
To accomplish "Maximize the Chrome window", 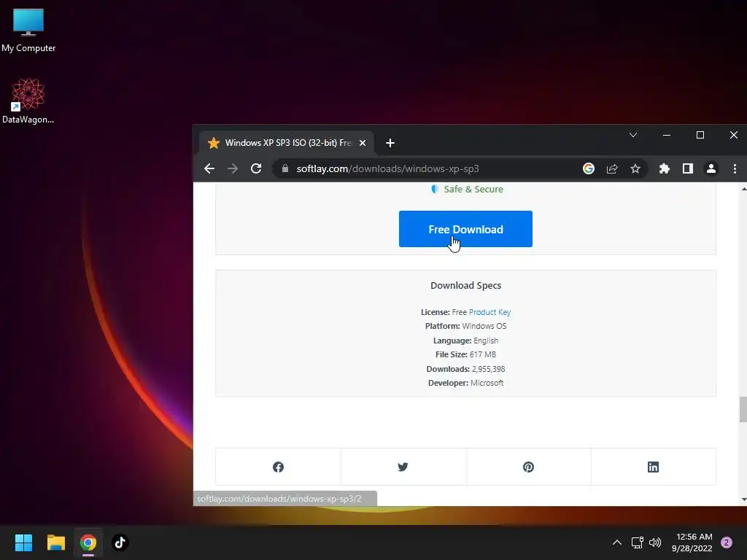I will click(x=700, y=135).
